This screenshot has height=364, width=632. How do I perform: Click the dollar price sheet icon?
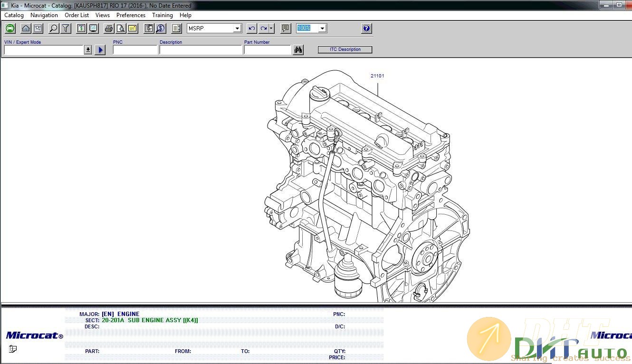pyautogui.click(x=82, y=29)
